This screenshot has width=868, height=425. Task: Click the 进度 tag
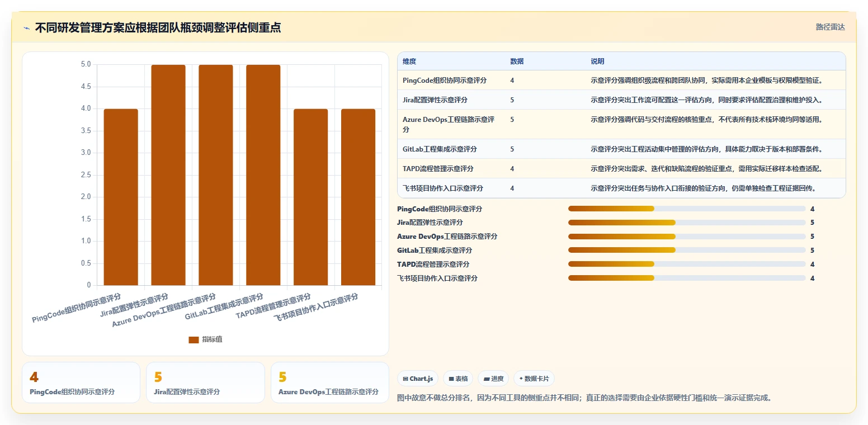493,379
